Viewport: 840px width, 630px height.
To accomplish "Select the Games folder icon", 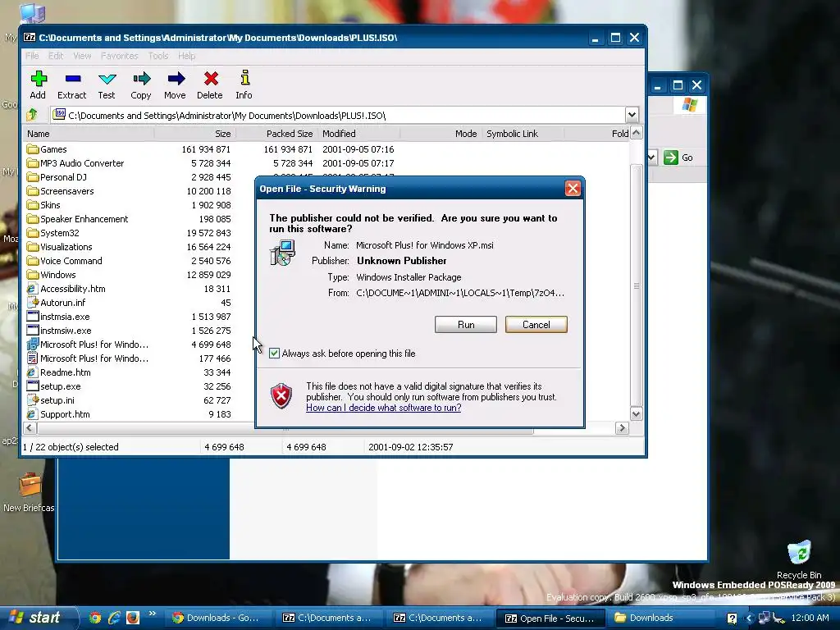I will tap(33, 149).
